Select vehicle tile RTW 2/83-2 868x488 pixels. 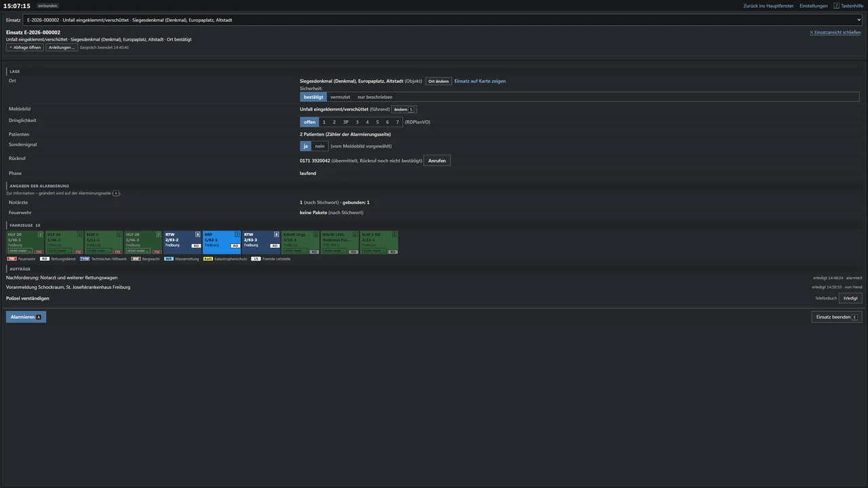pyautogui.click(x=182, y=243)
